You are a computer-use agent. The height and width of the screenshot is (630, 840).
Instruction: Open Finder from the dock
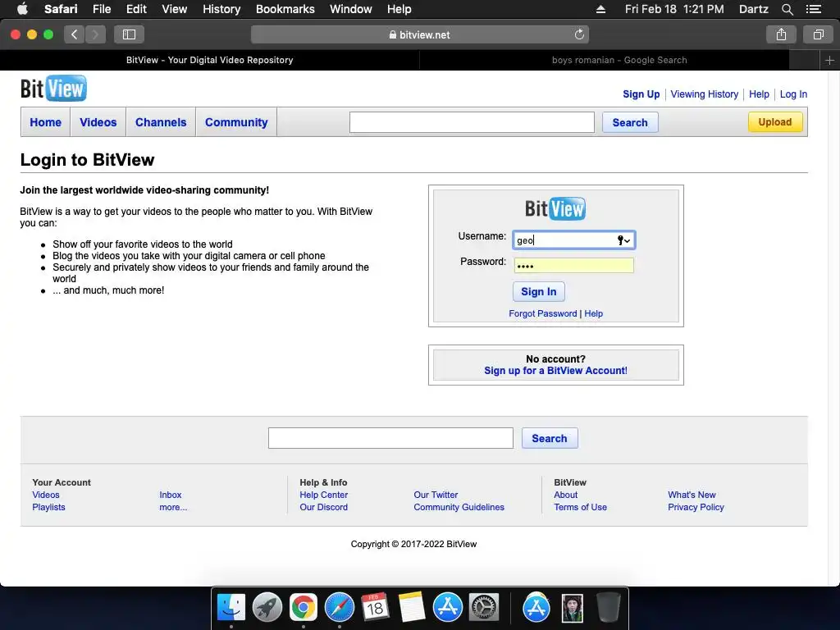[x=231, y=607]
